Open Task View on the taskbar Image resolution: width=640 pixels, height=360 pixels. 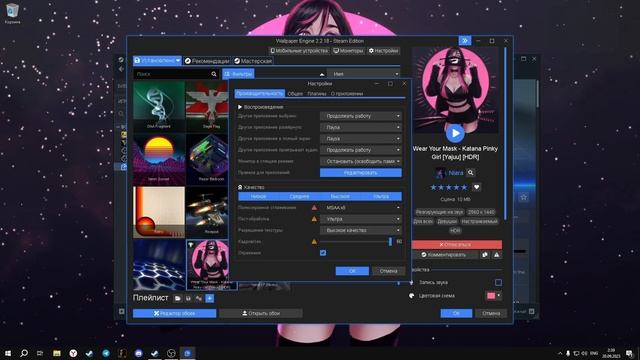(x=40, y=353)
